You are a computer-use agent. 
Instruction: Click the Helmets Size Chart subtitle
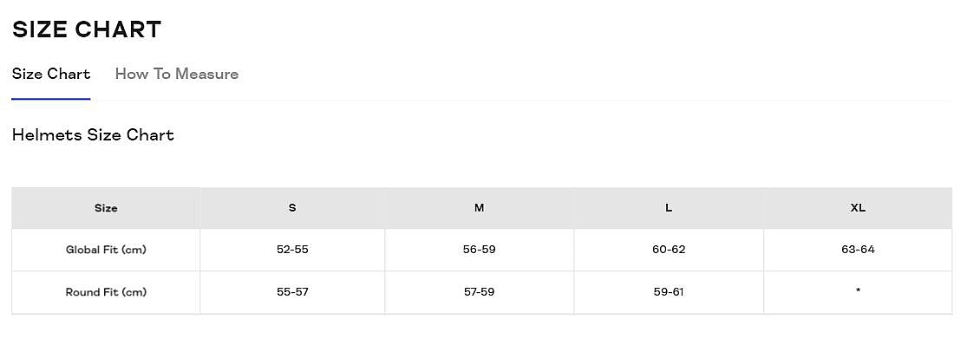point(93,135)
